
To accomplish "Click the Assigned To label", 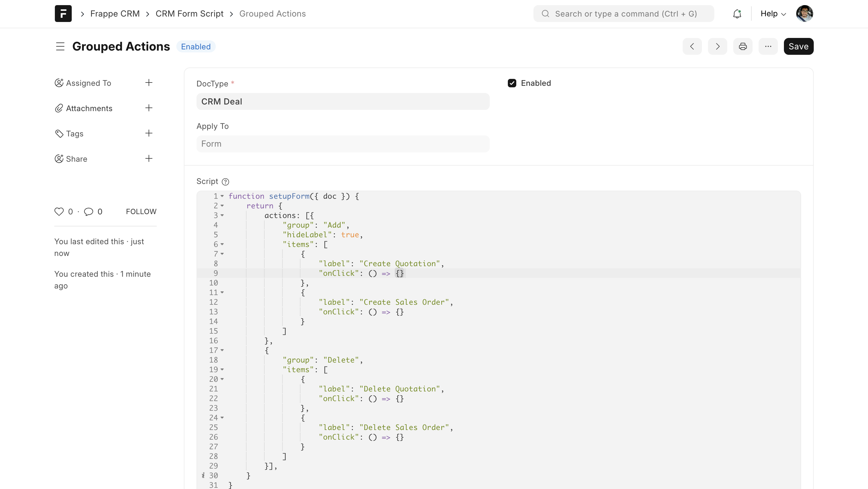I will tap(89, 83).
